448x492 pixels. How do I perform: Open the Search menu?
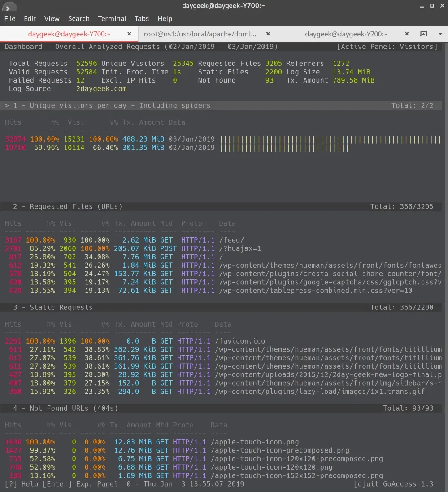79,19
